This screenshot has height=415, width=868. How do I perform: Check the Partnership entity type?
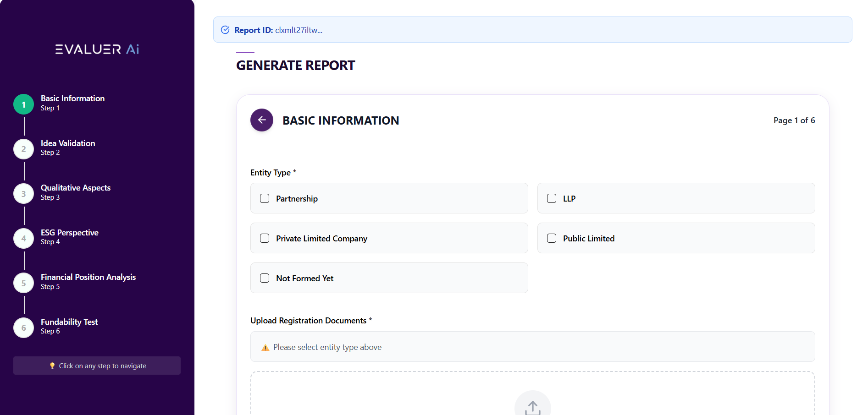pos(265,198)
